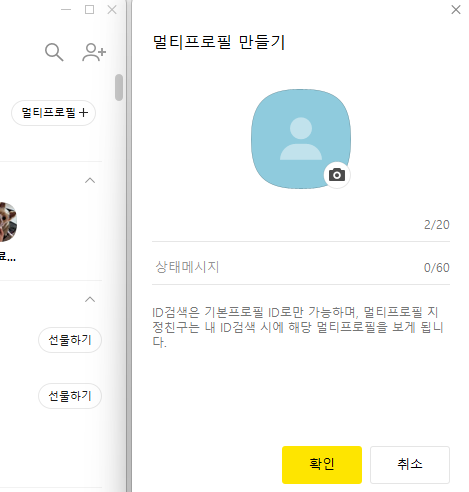Click the add friend icon
469x492 pixels.
(94, 52)
